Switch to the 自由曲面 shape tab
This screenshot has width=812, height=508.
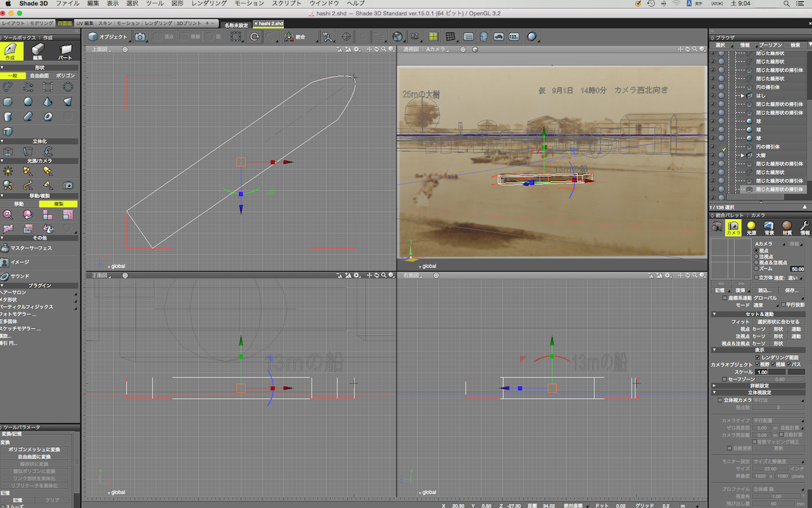coord(39,76)
